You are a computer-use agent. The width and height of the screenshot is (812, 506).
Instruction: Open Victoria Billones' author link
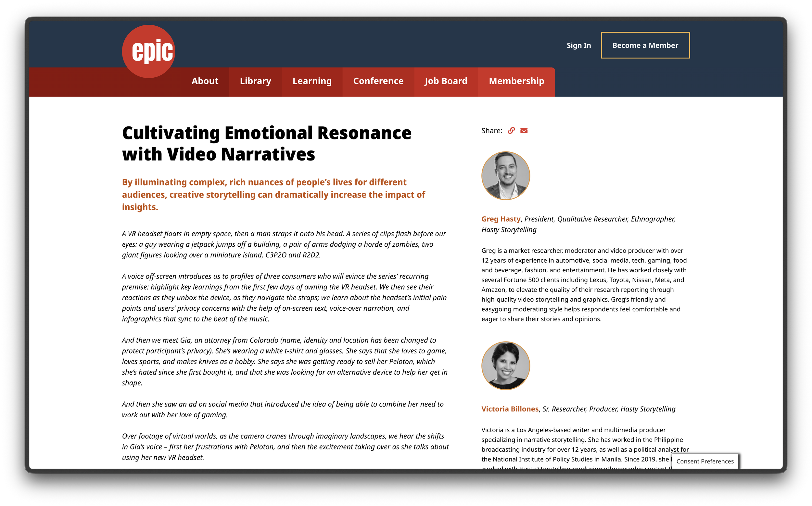click(510, 409)
